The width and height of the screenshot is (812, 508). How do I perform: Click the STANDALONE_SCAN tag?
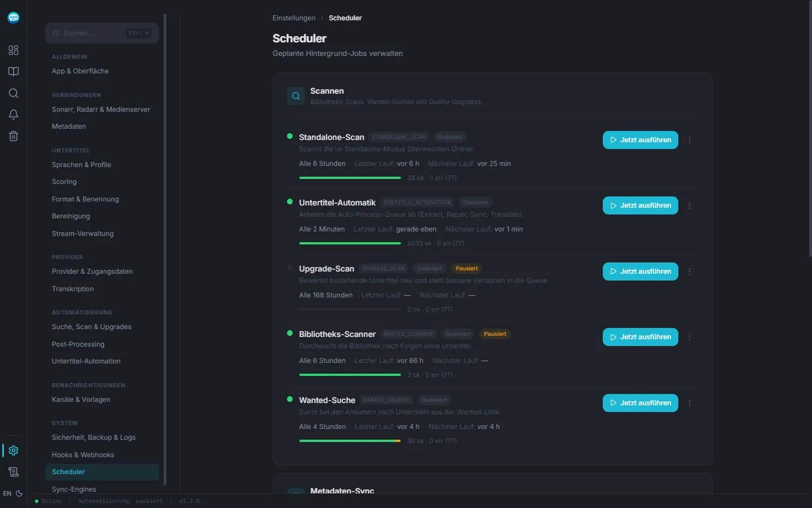pyautogui.click(x=399, y=137)
